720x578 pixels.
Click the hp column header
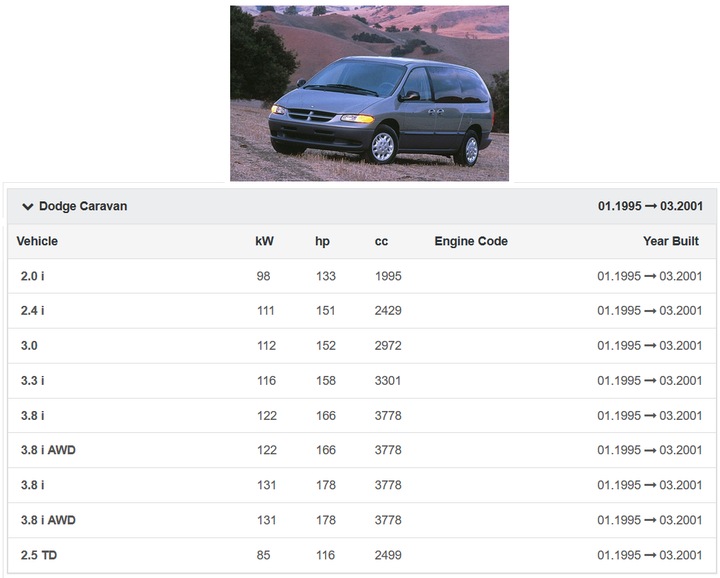coord(322,241)
